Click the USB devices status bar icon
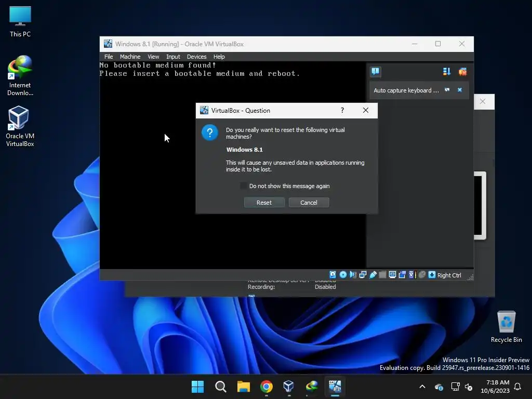The height and width of the screenshot is (399, 532). coord(373,275)
